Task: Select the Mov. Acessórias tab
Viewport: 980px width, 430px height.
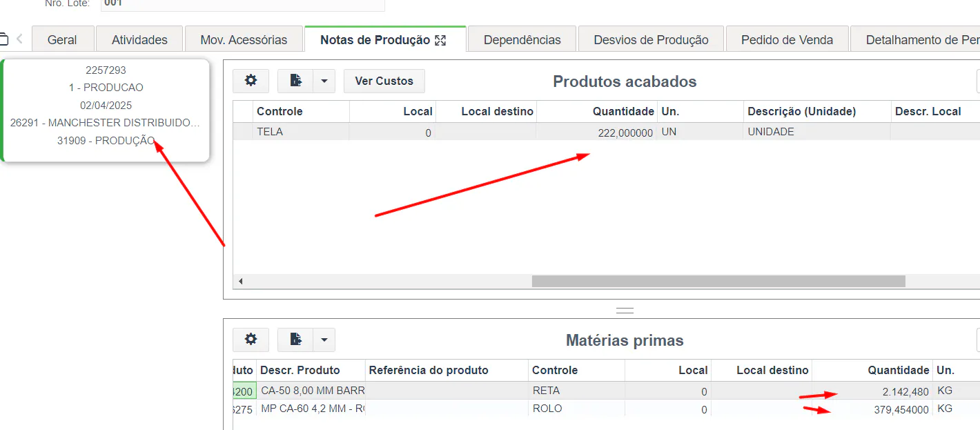Action: [244, 39]
